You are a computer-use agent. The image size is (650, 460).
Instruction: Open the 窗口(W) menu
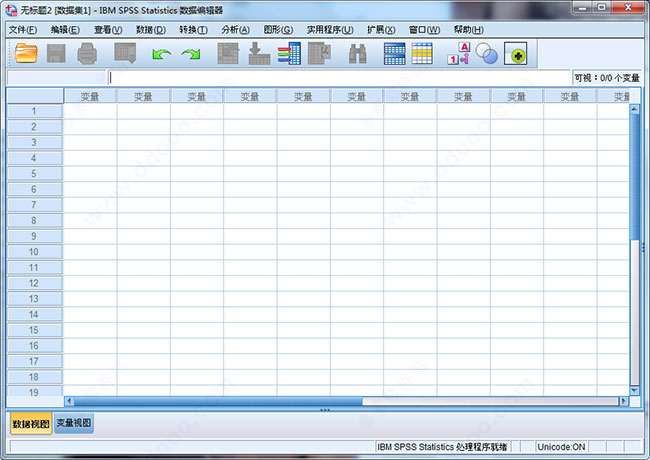(424, 30)
